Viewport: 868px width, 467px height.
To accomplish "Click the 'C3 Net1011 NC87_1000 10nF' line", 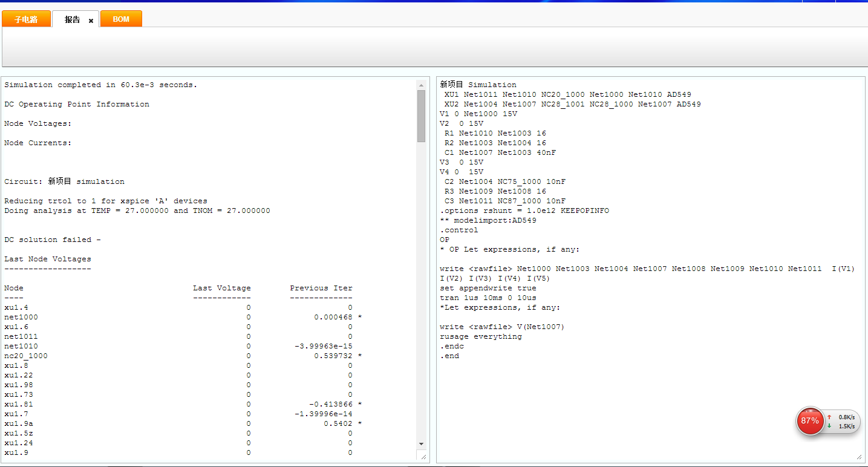I will 505,201.
